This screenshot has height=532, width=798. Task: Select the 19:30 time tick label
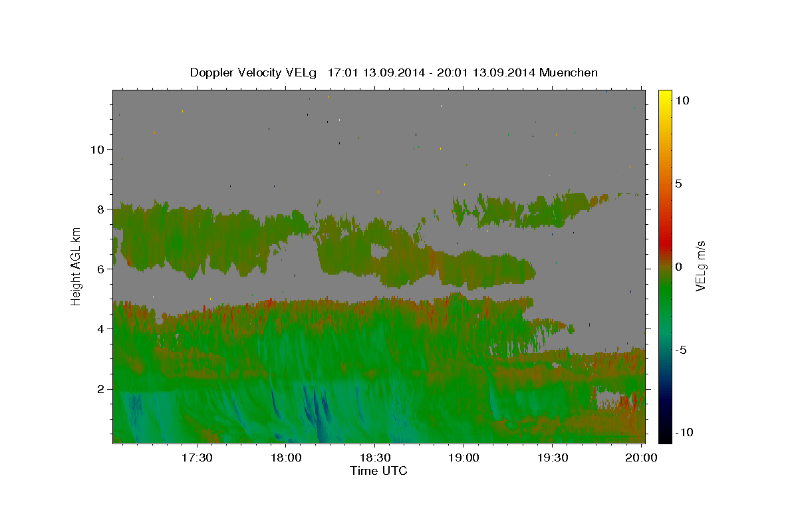[553, 458]
